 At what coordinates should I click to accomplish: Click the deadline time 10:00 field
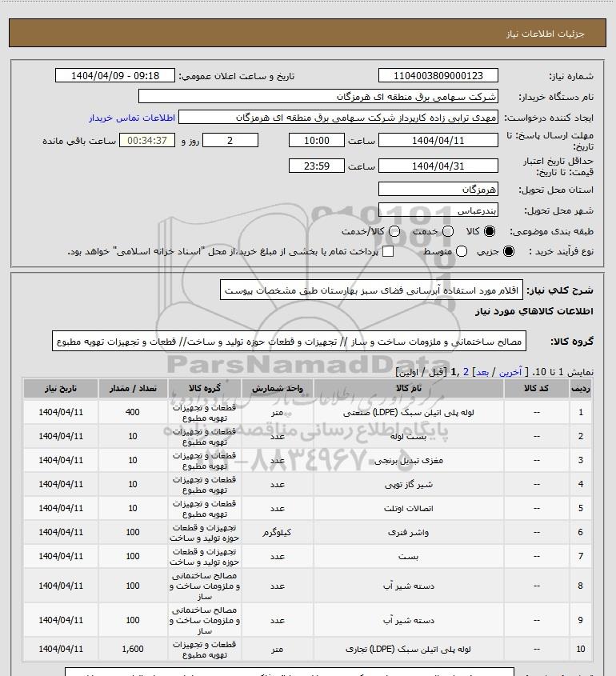317,140
